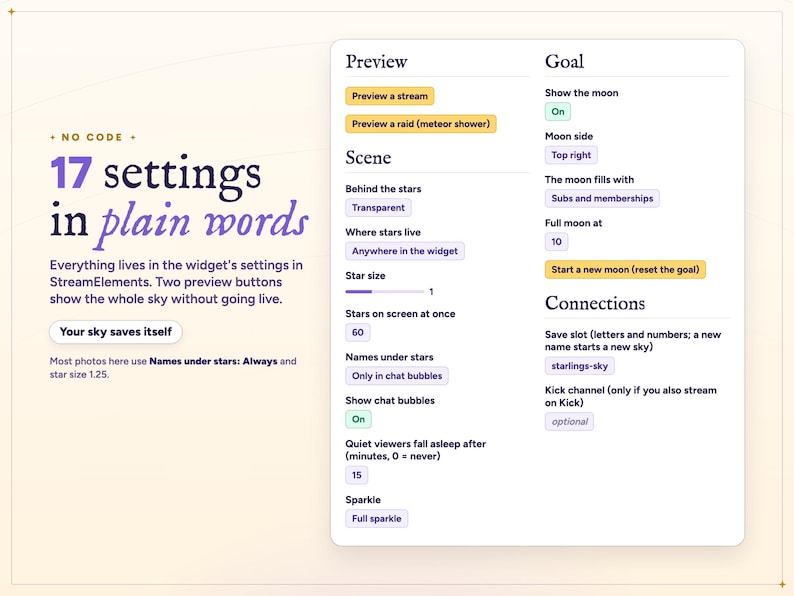Click the Kick channel optional field

pyautogui.click(x=569, y=421)
